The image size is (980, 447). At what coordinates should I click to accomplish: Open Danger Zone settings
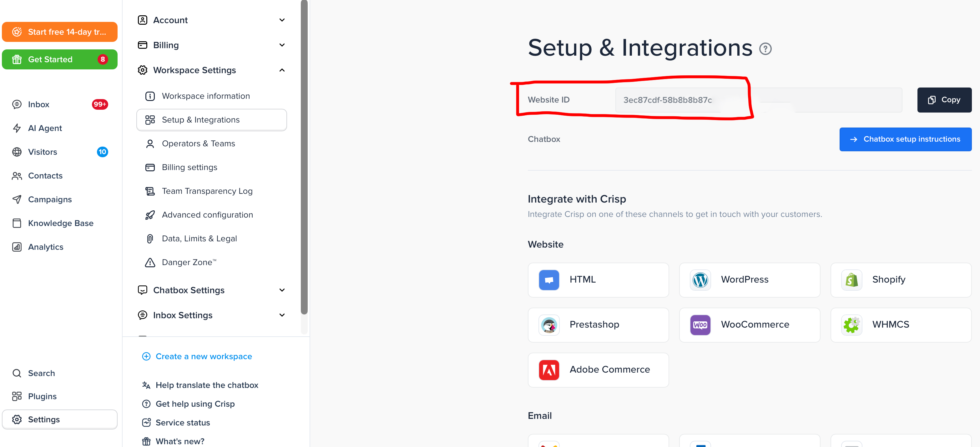point(211,263)
